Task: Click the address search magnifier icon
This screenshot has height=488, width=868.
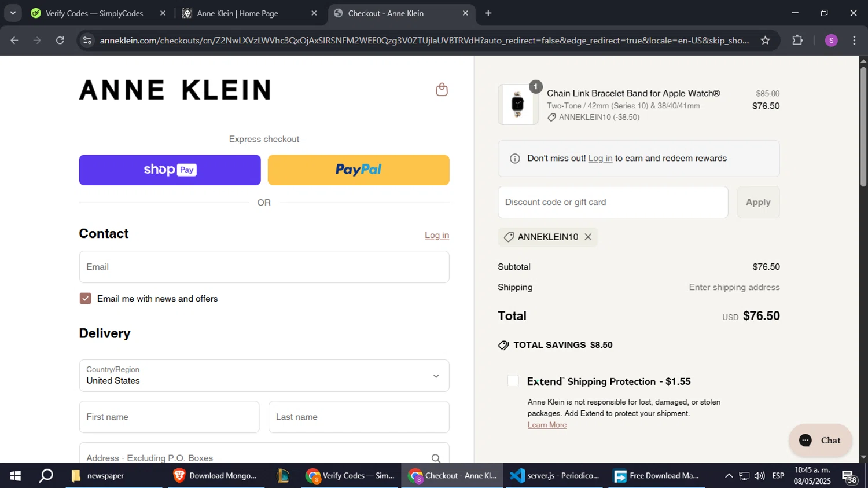Action: tap(436, 458)
